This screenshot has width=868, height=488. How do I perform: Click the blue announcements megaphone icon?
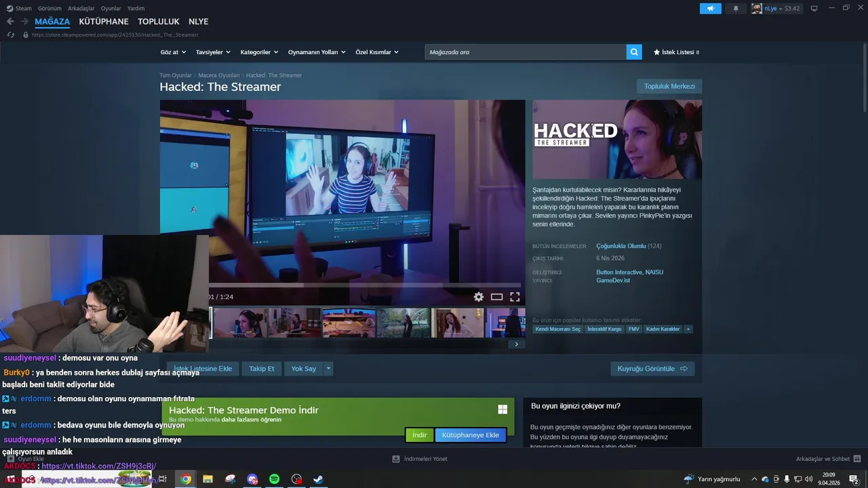710,8
